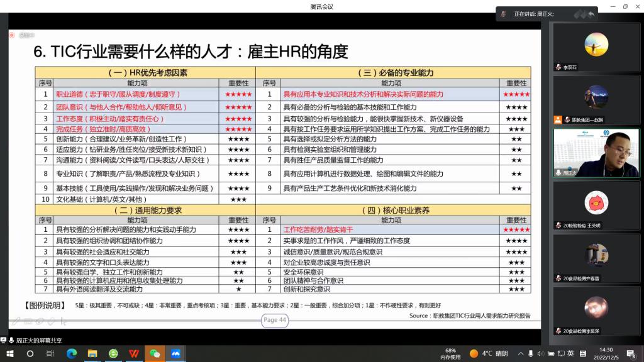Switch the input language indicator 英

(570, 353)
